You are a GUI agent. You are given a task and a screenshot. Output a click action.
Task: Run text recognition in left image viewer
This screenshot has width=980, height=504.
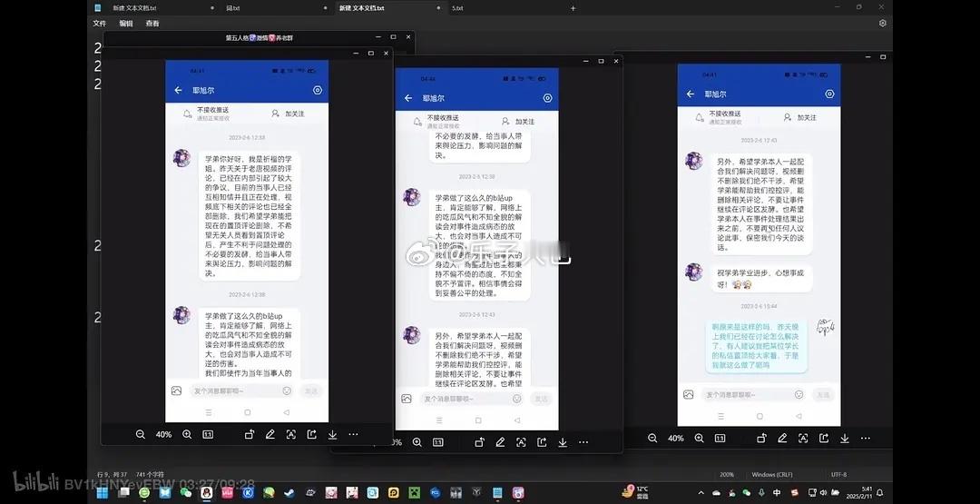pyautogui.click(x=290, y=435)
